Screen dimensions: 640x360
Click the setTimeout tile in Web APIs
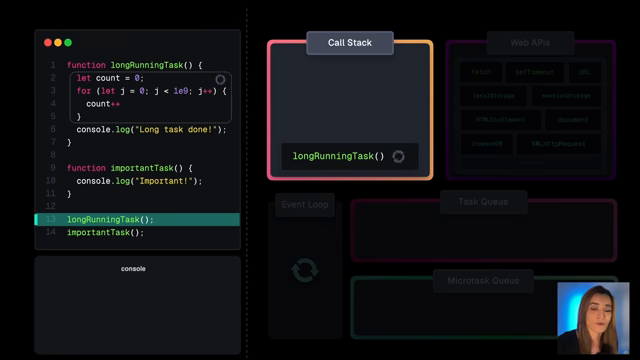(535, 72)
